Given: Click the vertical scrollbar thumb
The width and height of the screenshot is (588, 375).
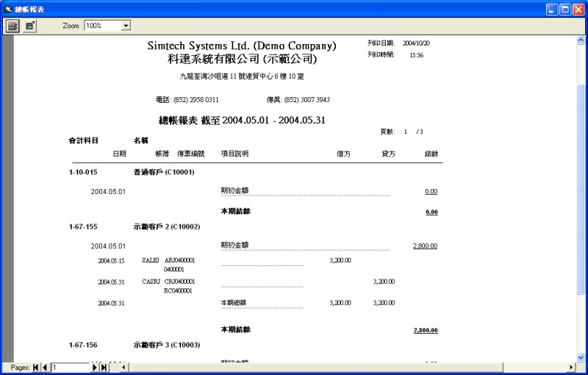Looking at the screenshot, I should click(581, 190).
